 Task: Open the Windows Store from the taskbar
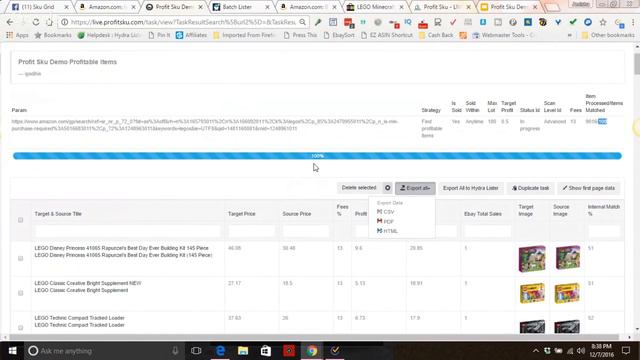(266, 351)
